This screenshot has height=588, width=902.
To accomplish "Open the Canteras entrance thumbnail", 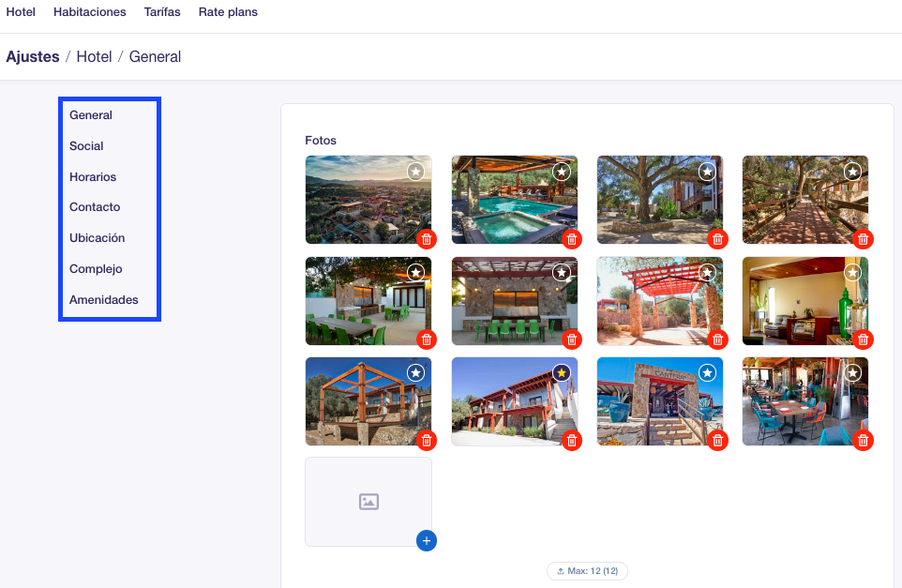I will [660, 401].
